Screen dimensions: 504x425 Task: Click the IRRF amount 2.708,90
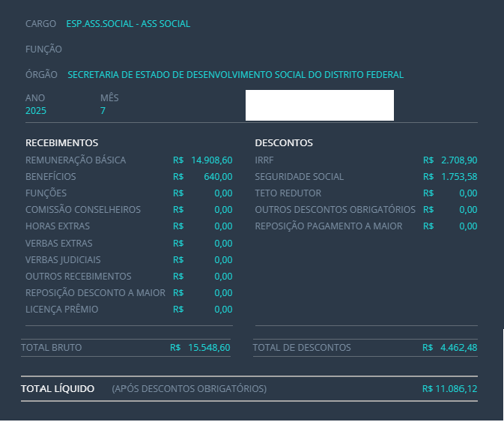coord(459,160)
